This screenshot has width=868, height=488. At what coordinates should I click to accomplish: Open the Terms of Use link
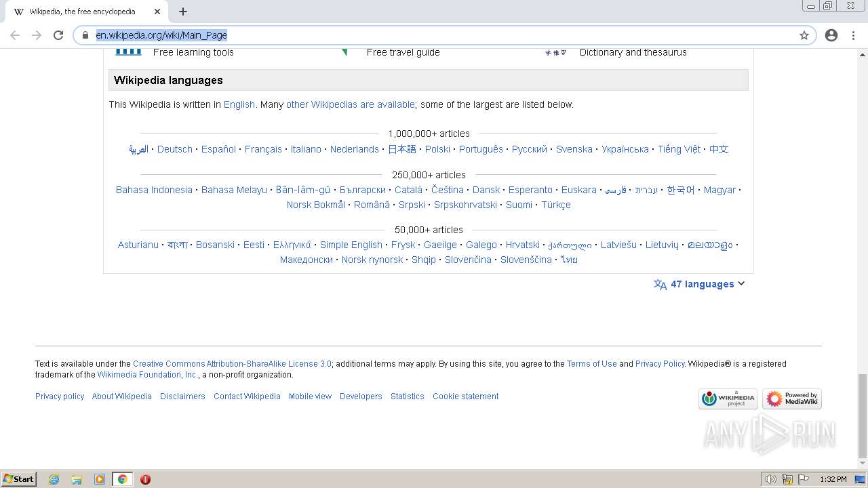(592, 364)
